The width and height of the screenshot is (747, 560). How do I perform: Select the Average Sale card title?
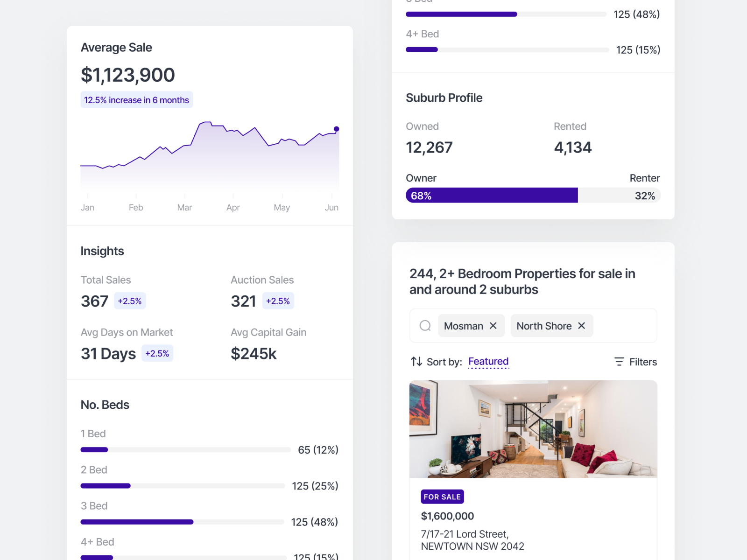pyautogui.click(x=116, y=47)
